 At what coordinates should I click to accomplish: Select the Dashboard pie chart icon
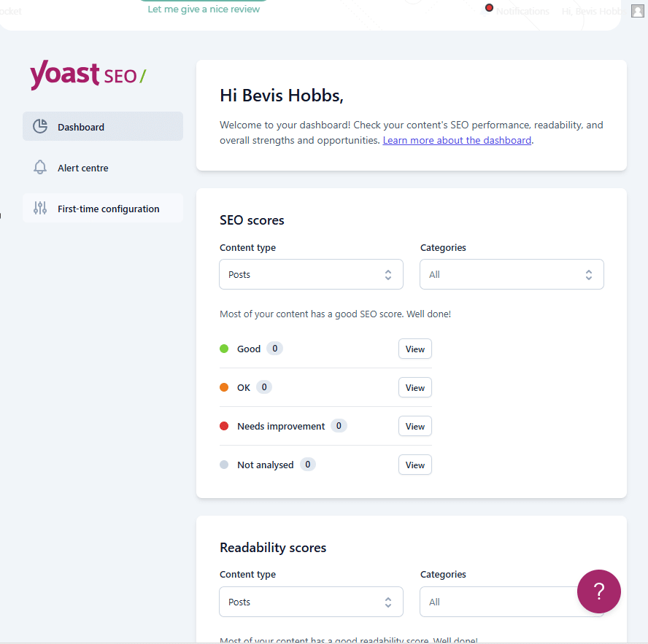pos(41,126)
